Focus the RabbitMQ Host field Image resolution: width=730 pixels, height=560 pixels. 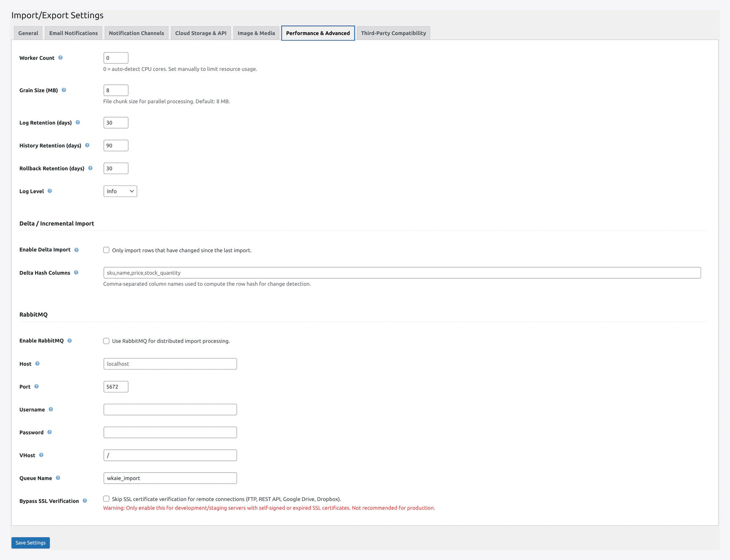point(170,364)
